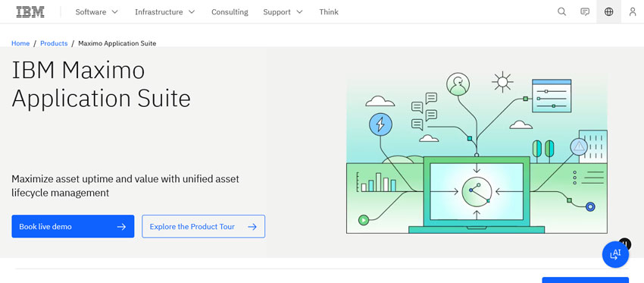Image resolution: width=644 pixels, height=283 pixels.
Task: Click the Book live demo button
Action: point(73,226)
